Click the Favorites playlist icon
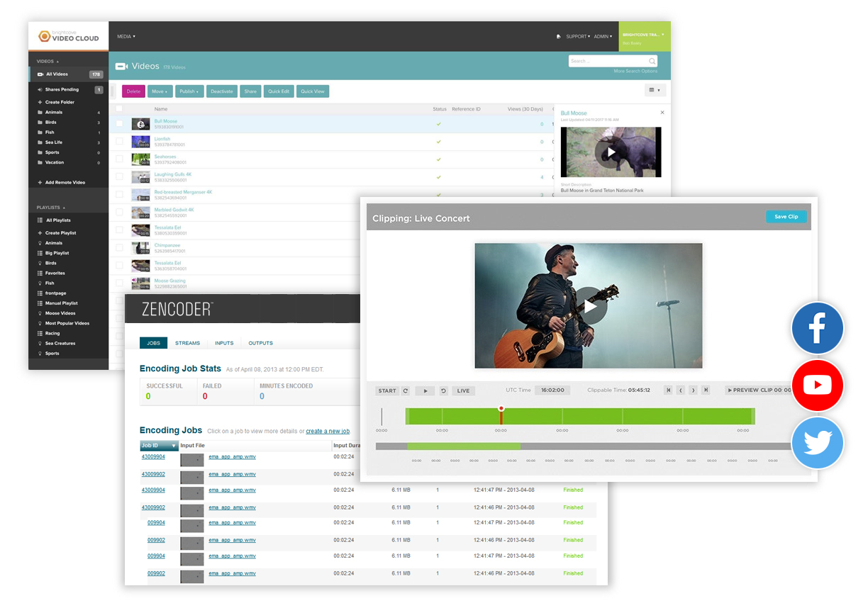The height and width of the screenshot is (608, 868). click(40, 273)
